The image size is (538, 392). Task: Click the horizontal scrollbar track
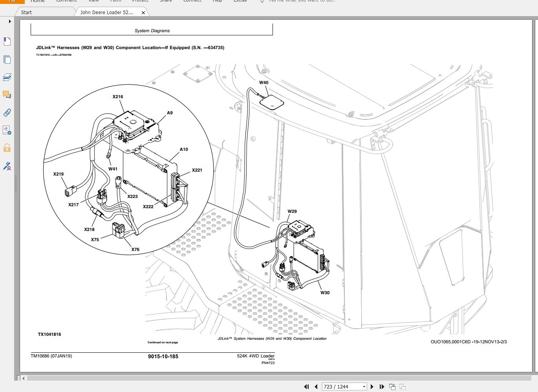pos(279,378)
